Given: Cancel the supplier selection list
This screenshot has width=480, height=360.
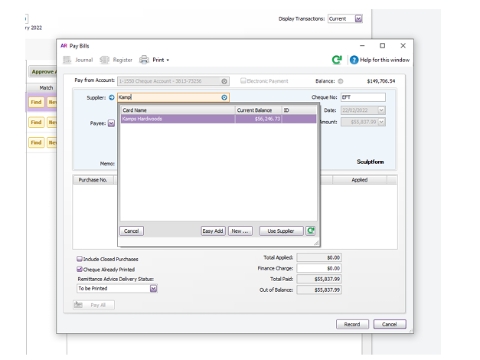Looking at the screenshot, I should 131,231.
